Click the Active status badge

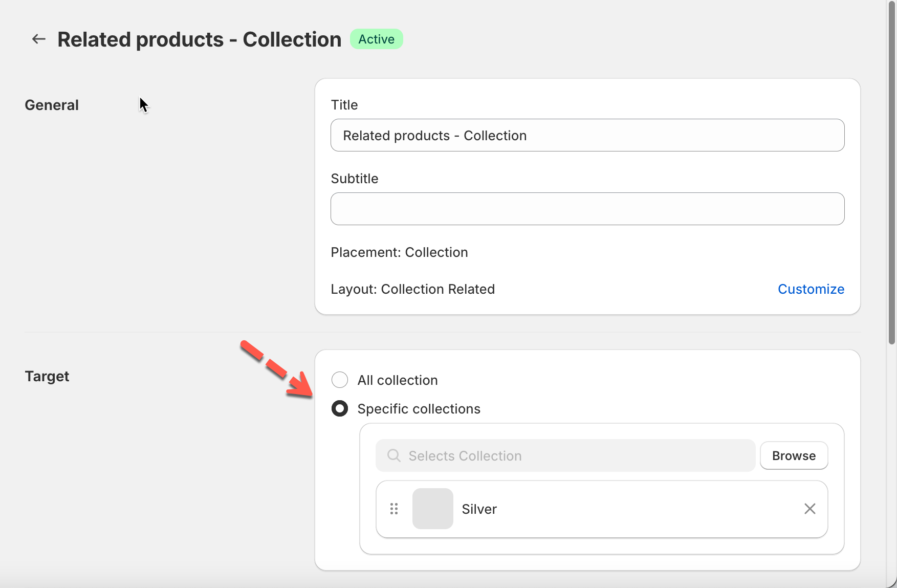tap(376, 39)
